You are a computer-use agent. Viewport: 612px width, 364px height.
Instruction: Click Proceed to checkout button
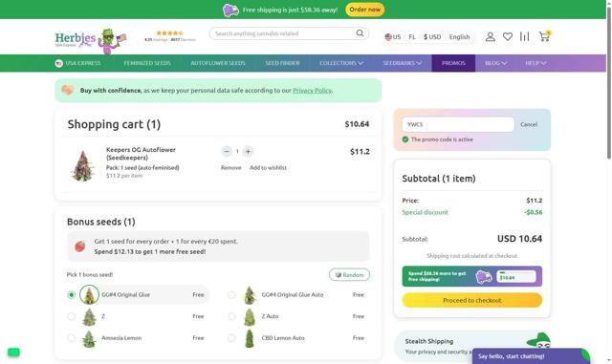(471, 300)
